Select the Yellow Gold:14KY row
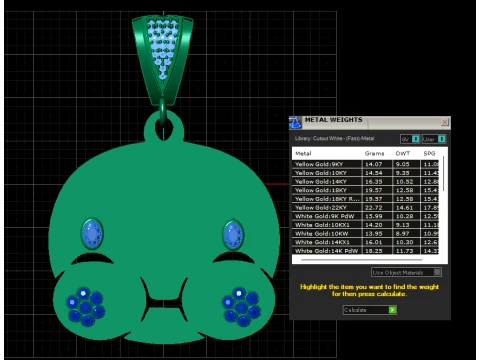This screenshot has height=360, width=480. 366,181
